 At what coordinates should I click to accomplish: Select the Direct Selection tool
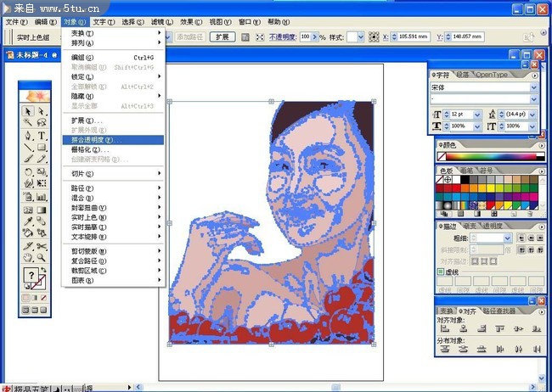42,111
